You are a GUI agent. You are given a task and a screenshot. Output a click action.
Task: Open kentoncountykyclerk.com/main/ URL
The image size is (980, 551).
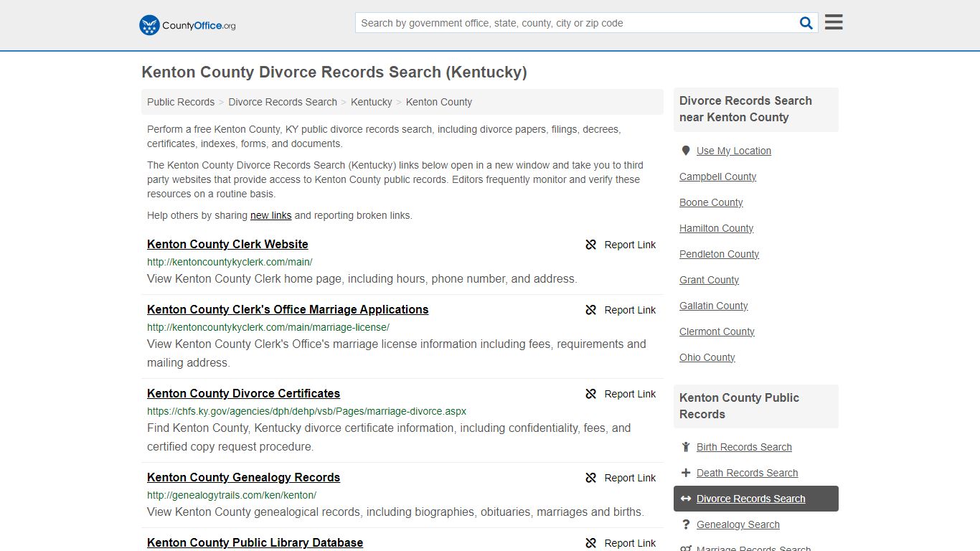[x=230, y=262]
